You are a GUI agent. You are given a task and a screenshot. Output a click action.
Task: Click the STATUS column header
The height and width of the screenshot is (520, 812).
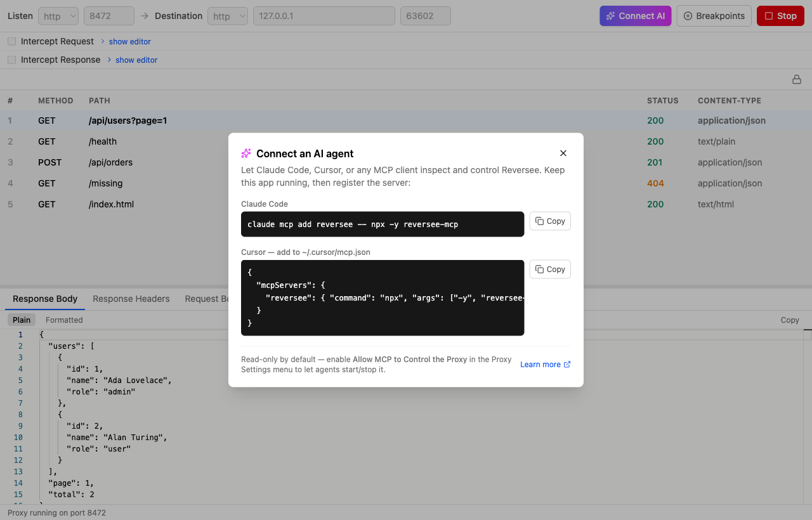pyautogui.click(x=663, y=101)
